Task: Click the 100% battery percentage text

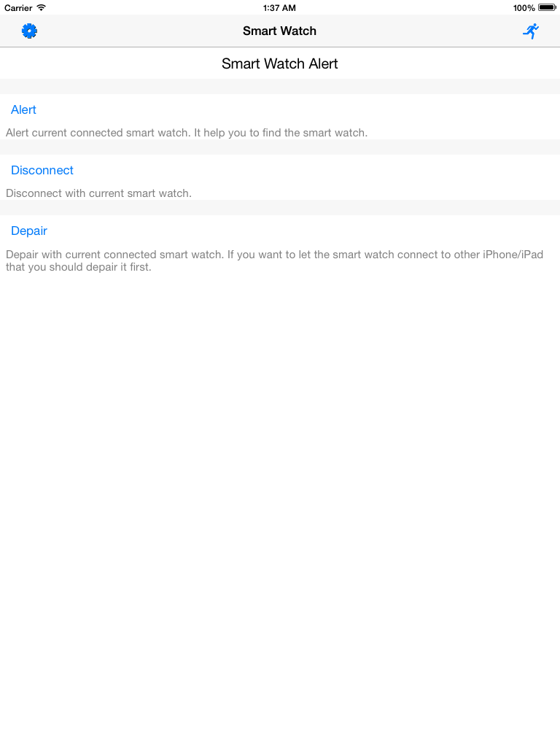Action: 524,7
